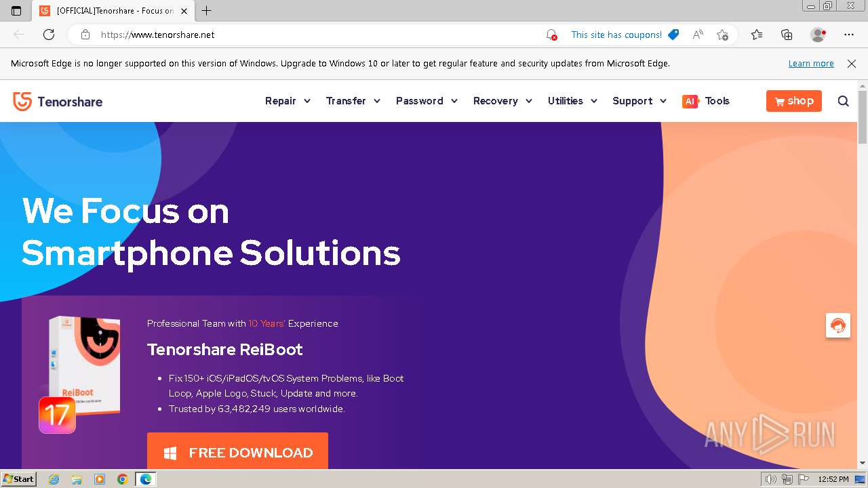This screenshot has height=488, width=868.
Task: Open Windows Media Player taskbar icon
Action: (100, 479)
